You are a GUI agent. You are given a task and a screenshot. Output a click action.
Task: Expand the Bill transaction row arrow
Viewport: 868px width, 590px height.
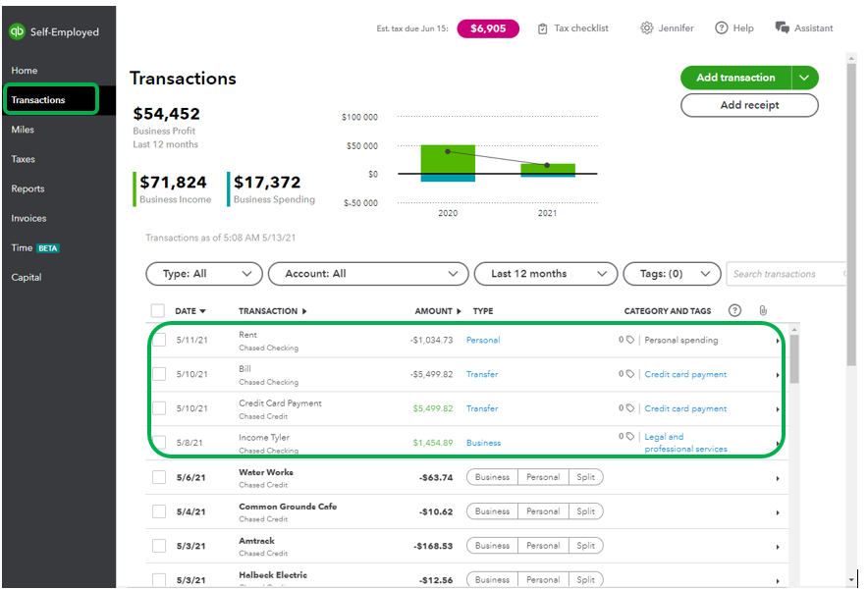[x=778, y=375]
